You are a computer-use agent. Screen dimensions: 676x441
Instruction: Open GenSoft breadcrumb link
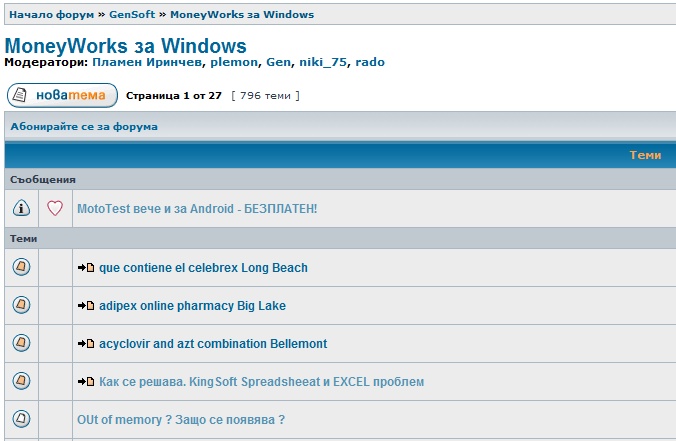(x=131, y=15)
